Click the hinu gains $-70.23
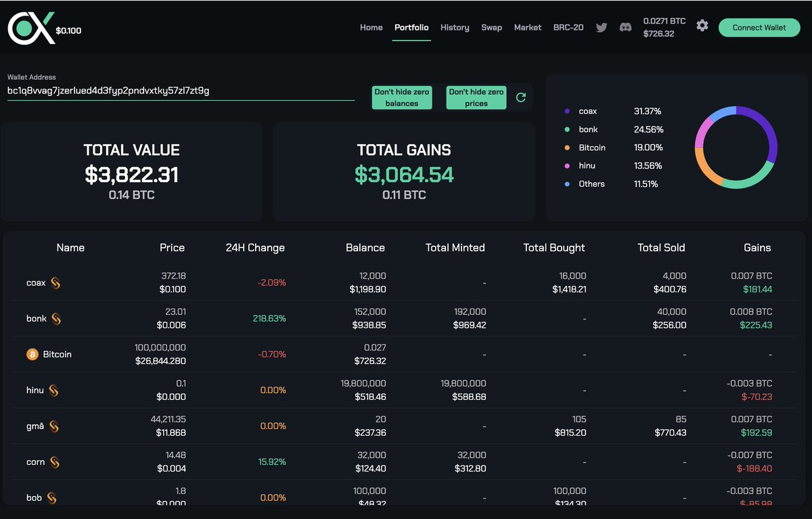The width and height of the screenshot is (812, 519). [x=757, y=397]
